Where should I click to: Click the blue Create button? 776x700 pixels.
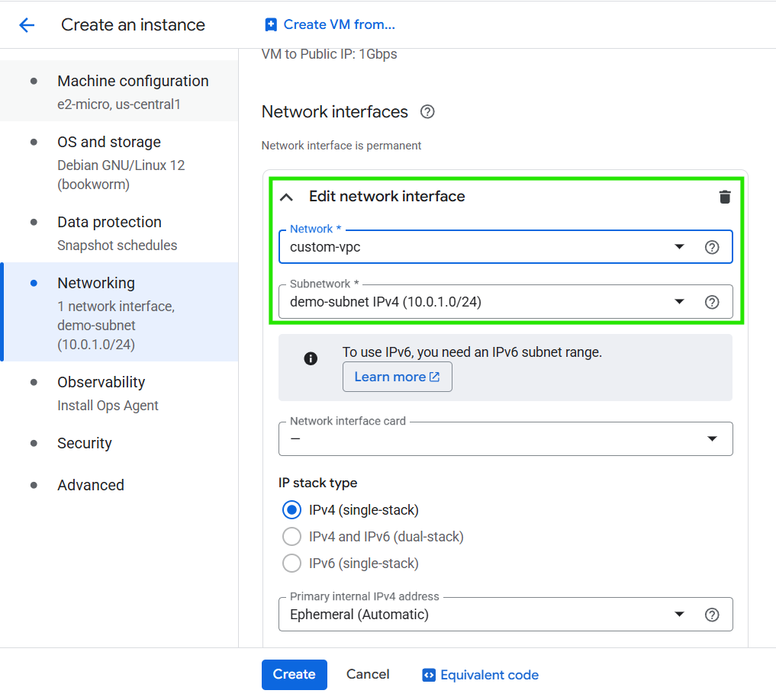294,674
